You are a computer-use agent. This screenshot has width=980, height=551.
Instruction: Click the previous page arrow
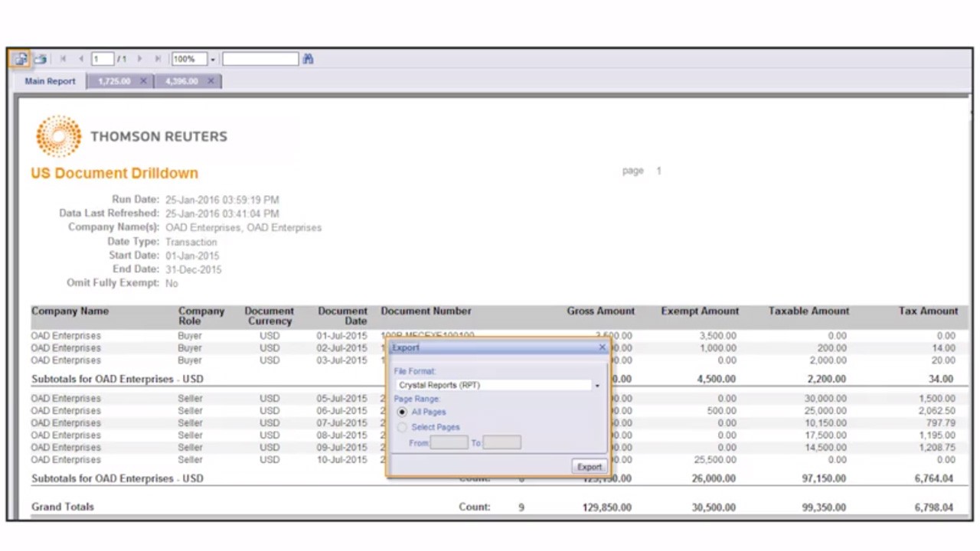click(81, 59)
